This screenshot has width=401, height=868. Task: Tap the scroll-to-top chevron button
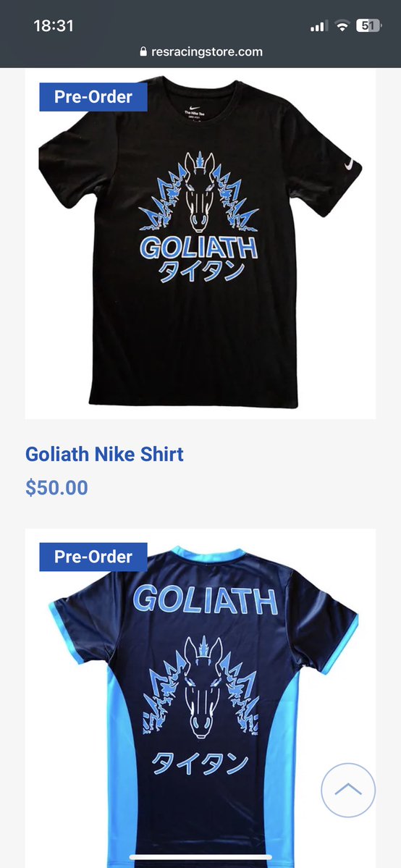pyautogui.click(x=348, y=790)
